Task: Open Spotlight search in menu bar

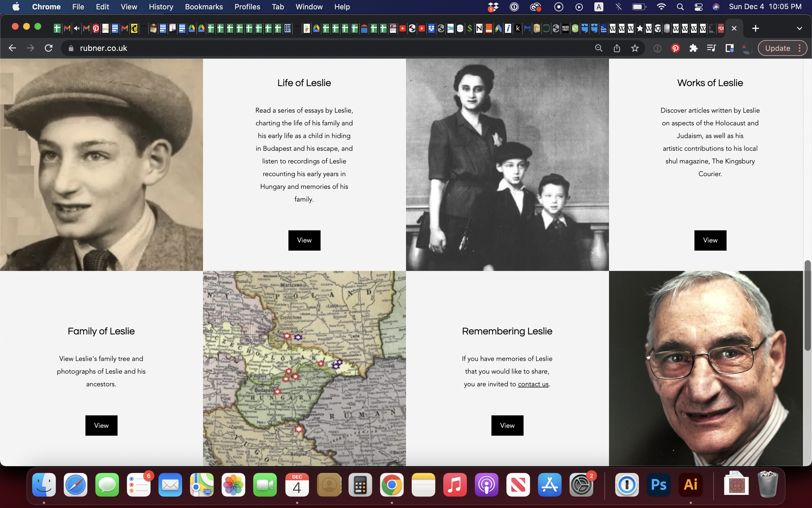Action: [x=680, y=7]
